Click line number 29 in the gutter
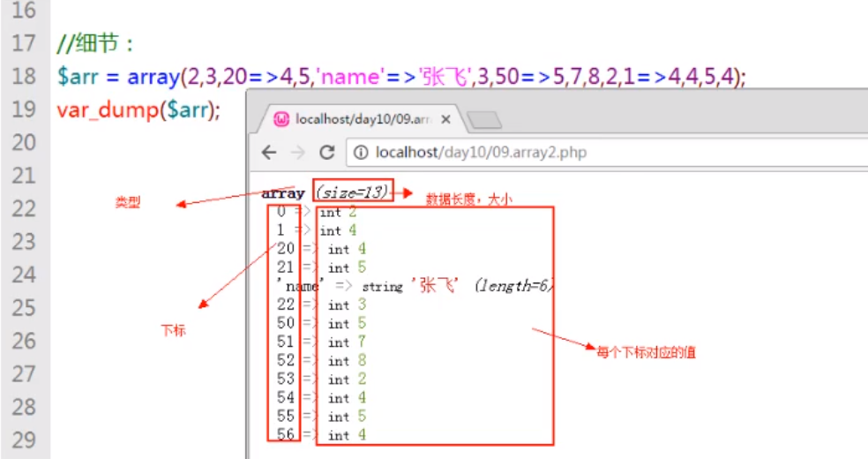868x459 pixels. pos(24,440)
